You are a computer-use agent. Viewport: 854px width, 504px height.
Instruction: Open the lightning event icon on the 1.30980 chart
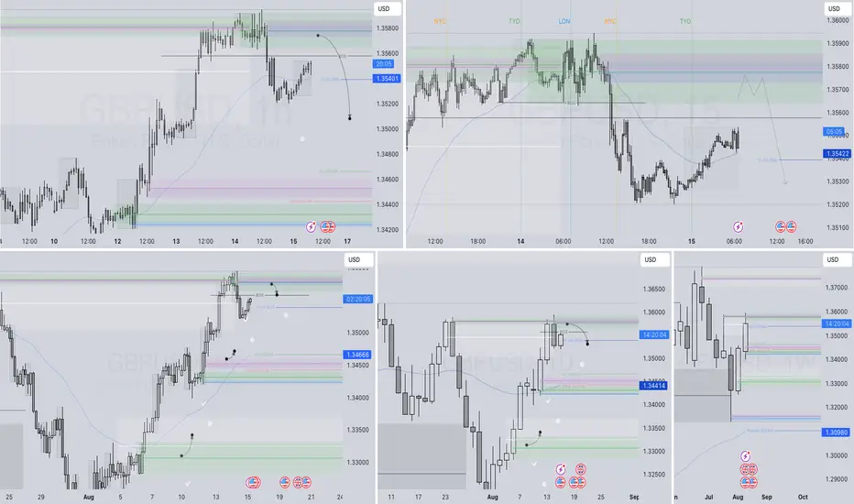coord(746,456)
